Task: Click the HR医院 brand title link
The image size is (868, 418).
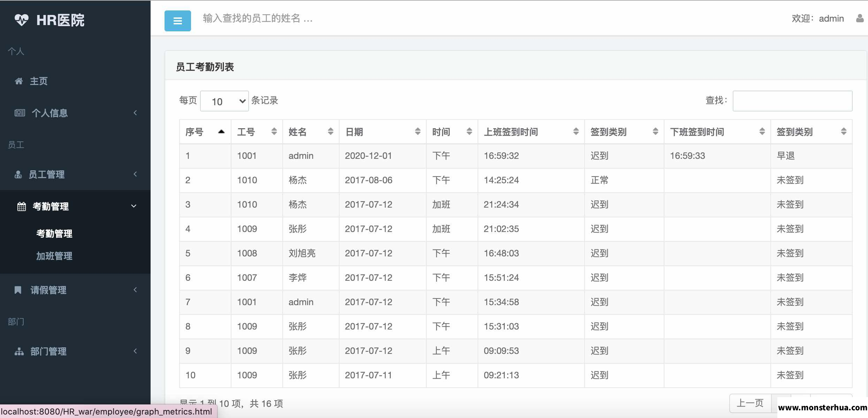Action: click(x=60, y=20)
